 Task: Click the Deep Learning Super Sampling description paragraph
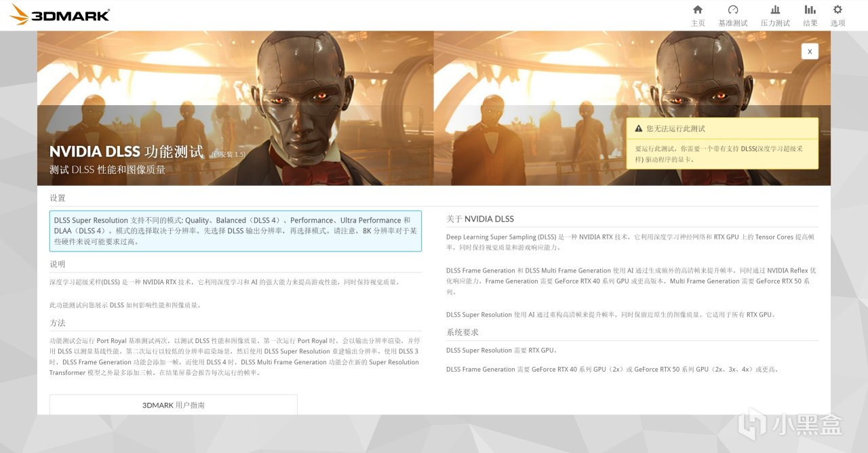point(631,242)
